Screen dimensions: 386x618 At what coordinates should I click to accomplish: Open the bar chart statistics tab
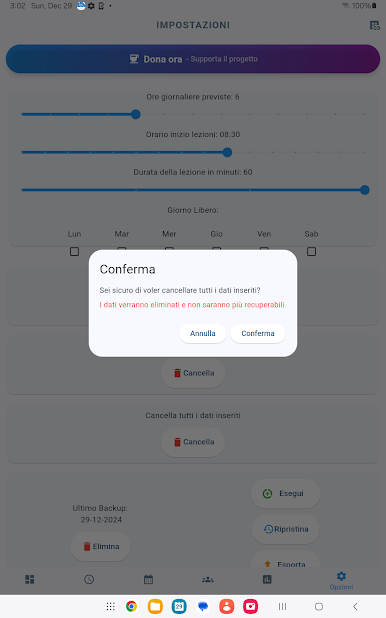pyautogui.click(x=267, y=579)
